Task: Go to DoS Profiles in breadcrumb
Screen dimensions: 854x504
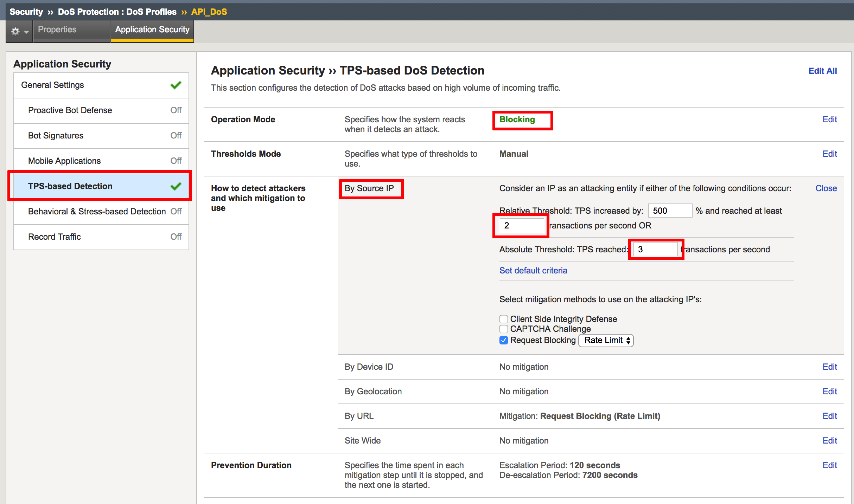Action: (x=151, y=12)
